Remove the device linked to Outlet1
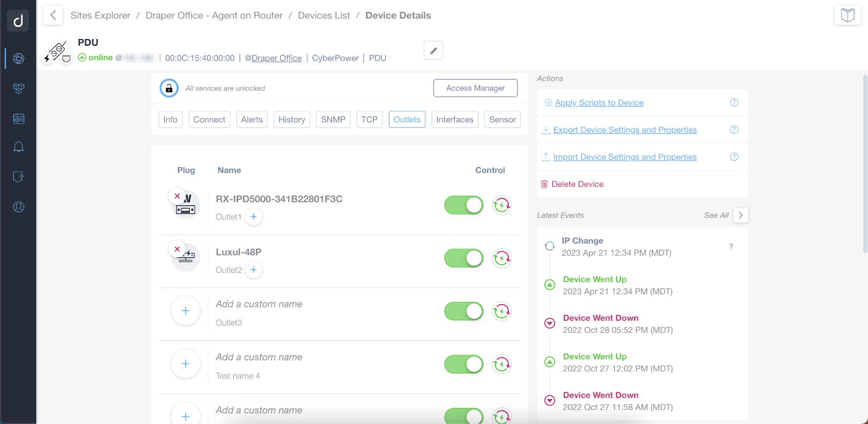Screen dimensions: 868x424 pos(177,196)
